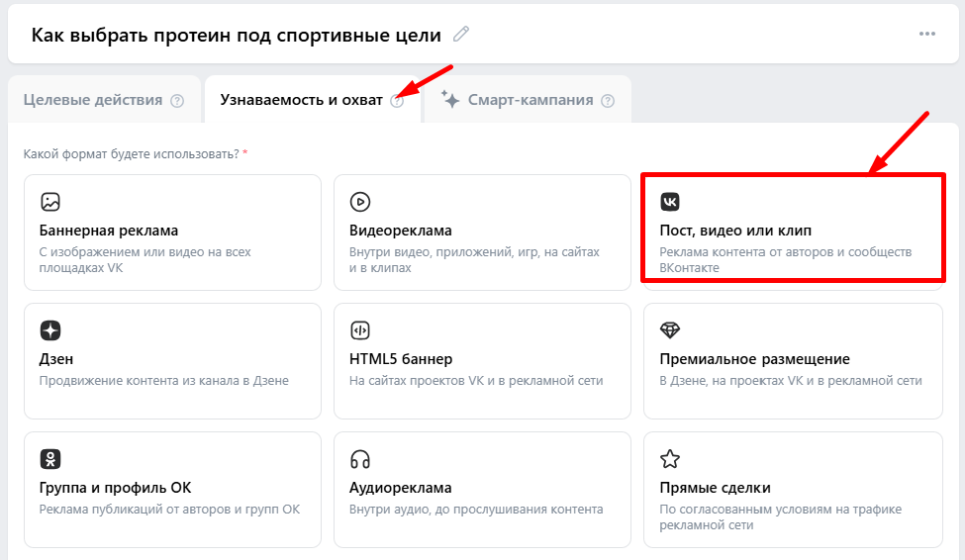This screenshot has height=560, width=965.
Task: Click help icon next to Целевые действия
Action: click(177, 101)
